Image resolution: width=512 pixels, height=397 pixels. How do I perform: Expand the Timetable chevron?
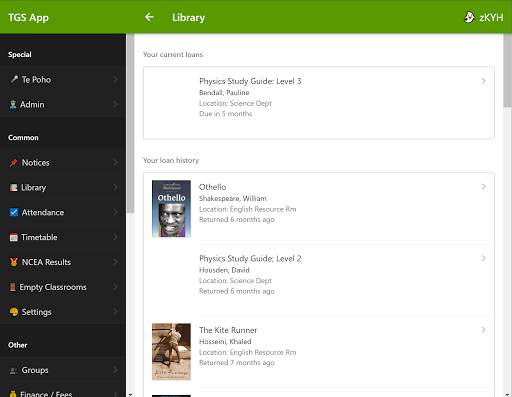(116, 237)
